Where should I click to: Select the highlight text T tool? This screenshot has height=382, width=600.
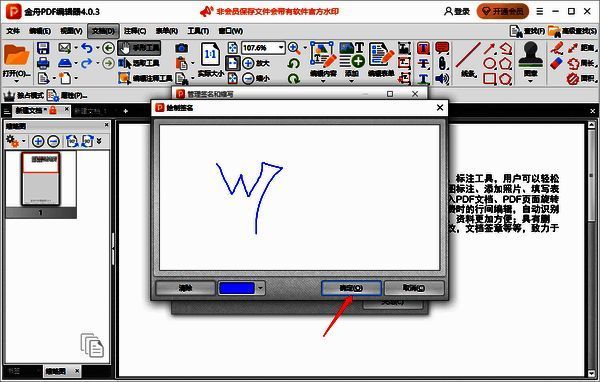tap(423, 48)
